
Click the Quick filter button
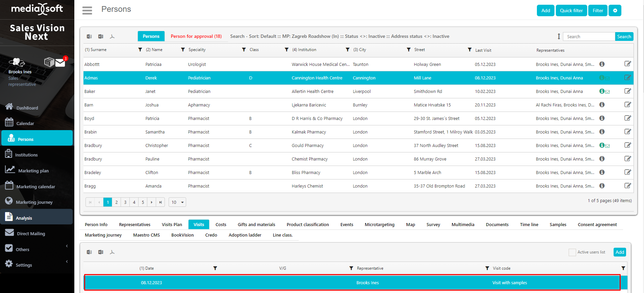click(x=571, y=10)
